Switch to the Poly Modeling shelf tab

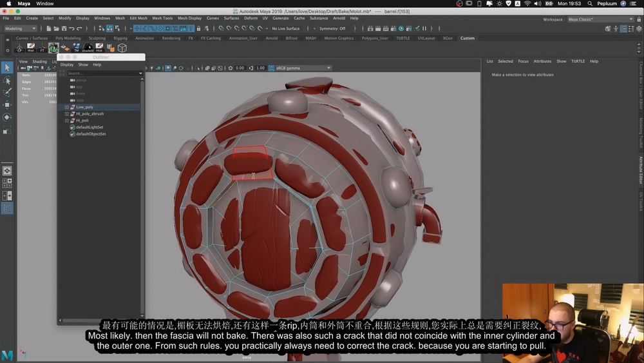68,38
